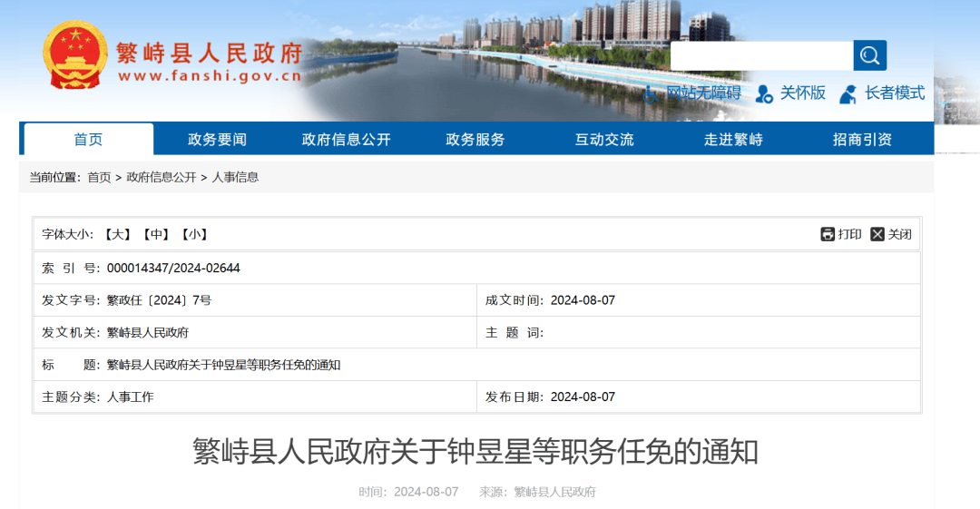
Task: Open the 首页 navigation tab
Action: pos(88,139)
